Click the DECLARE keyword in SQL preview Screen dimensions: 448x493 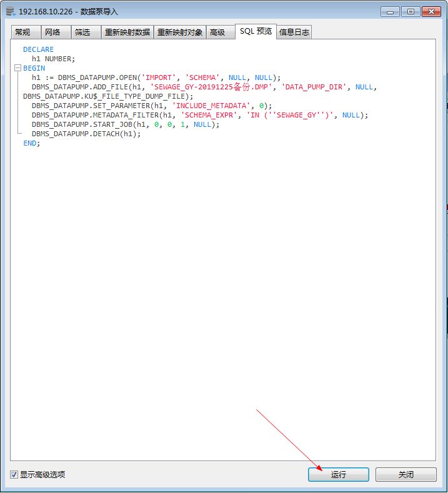click(x=38, y=49)
